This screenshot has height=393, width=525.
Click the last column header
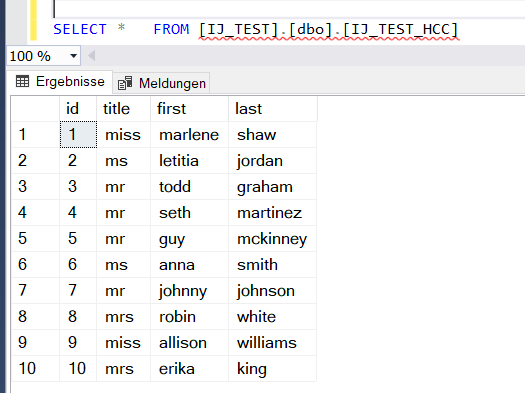[273, 109]
